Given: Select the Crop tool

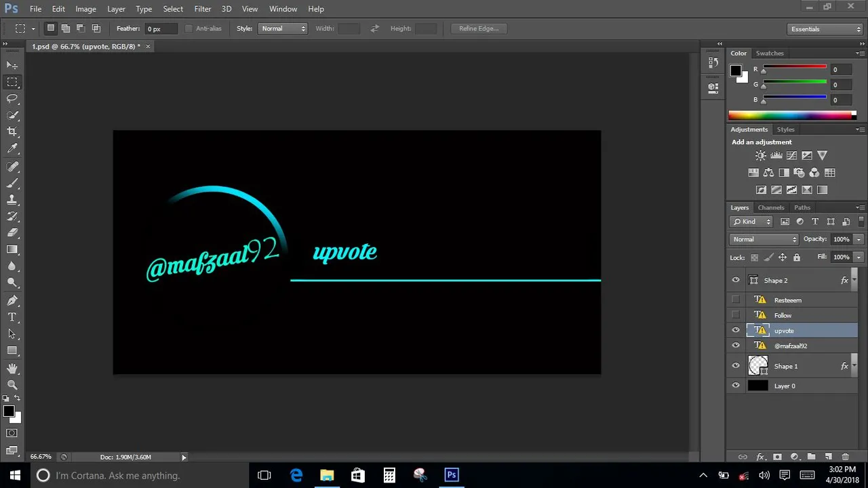Looking at the screenshot, I should (12, 131).
